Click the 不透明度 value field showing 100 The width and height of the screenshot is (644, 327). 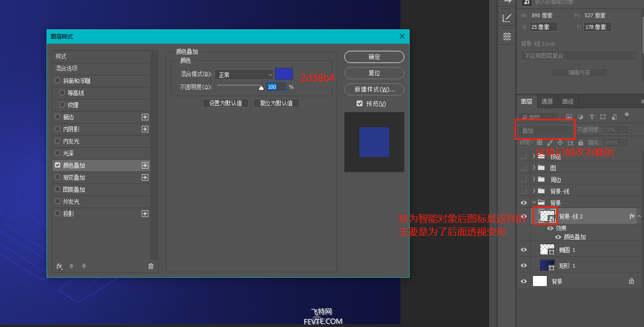[x=272, y=87]
